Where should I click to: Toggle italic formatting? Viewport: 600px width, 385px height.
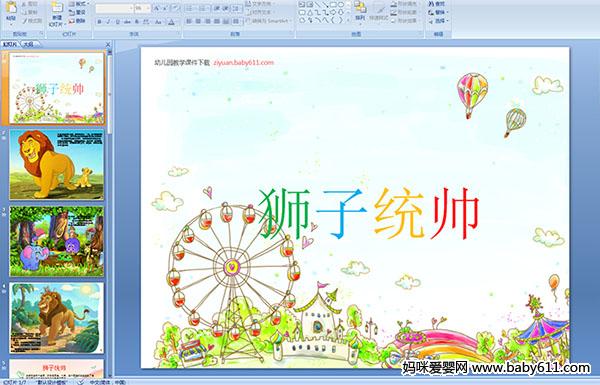tap(108, 22)
